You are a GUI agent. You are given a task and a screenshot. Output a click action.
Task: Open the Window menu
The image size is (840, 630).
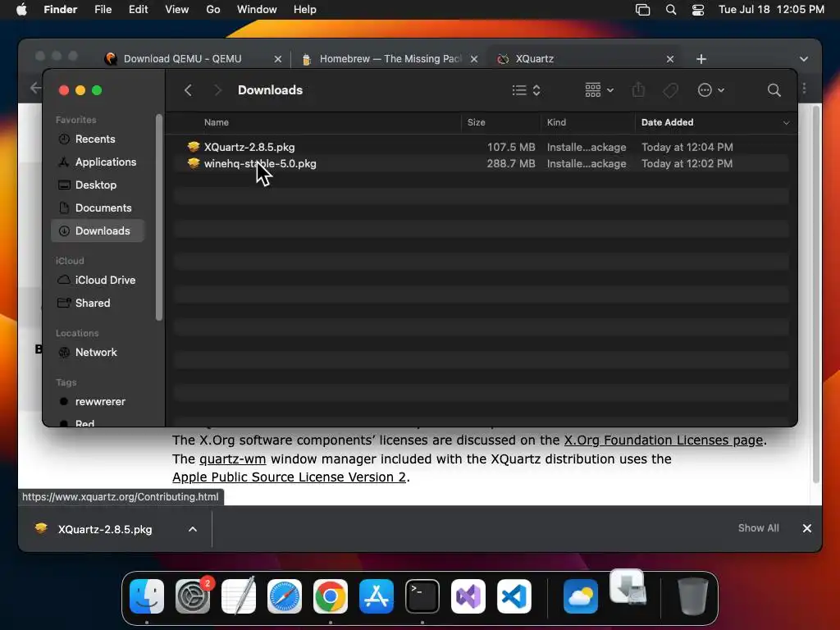[x=257, y=10]
